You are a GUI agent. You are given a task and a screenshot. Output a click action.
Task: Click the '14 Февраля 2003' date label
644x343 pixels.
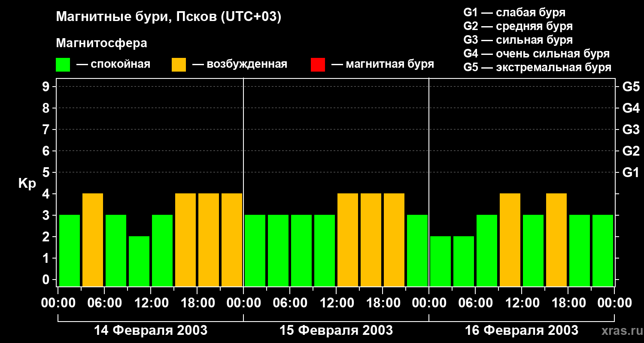click(151, 331)
